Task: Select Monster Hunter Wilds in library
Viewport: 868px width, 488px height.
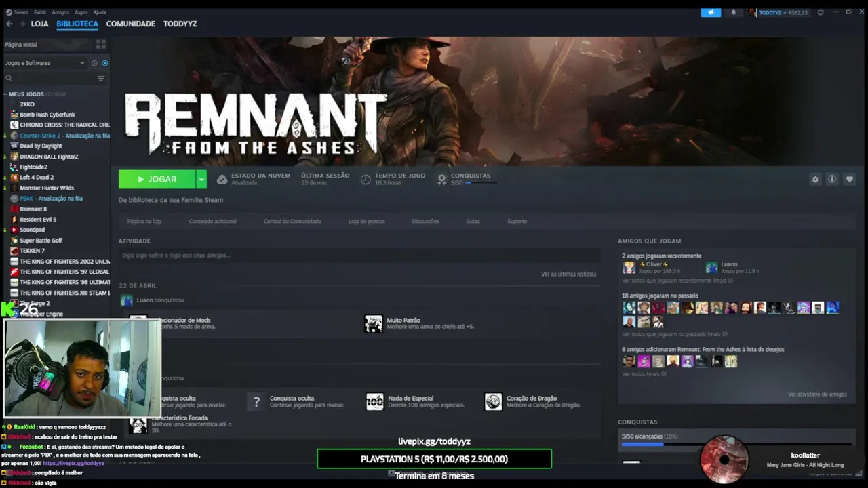Action: 47,188
